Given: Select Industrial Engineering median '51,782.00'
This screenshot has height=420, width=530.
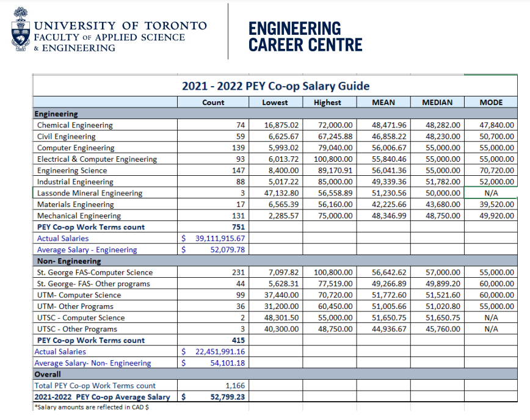Looking at the screenshot, I should 443,182.
